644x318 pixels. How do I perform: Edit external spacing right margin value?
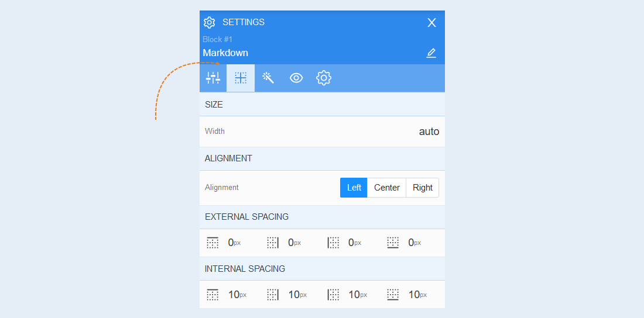[294, 243]
